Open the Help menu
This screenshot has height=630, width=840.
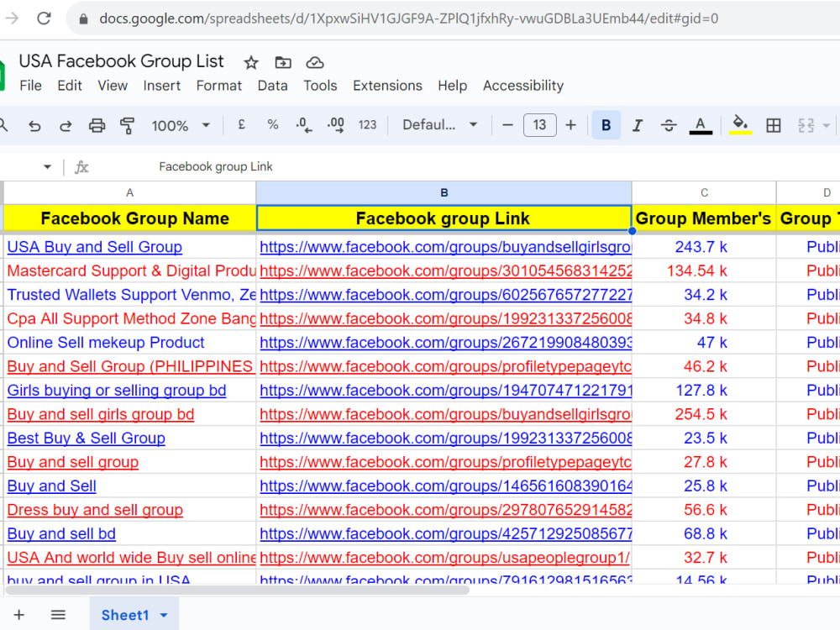[x=452, y=86]
